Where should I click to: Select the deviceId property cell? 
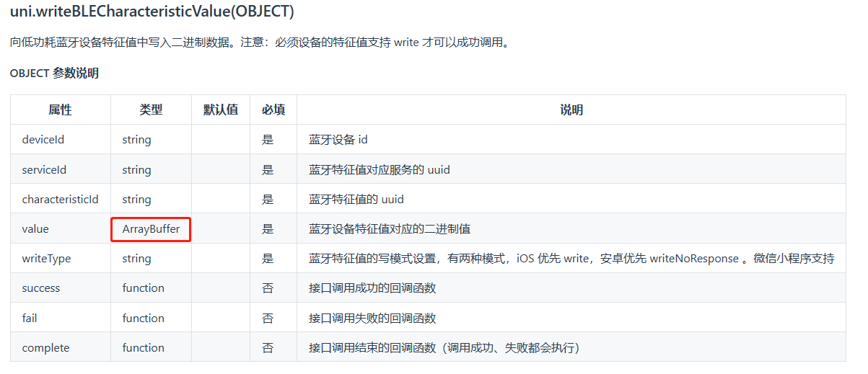61,140
